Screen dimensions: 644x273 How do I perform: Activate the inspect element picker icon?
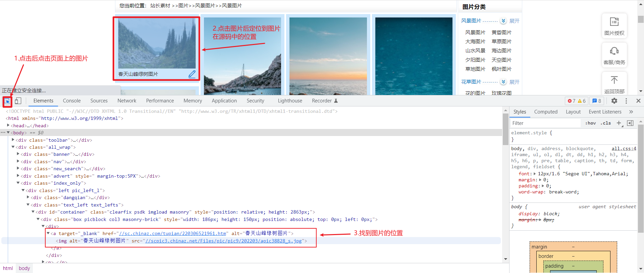coord(7,101)
